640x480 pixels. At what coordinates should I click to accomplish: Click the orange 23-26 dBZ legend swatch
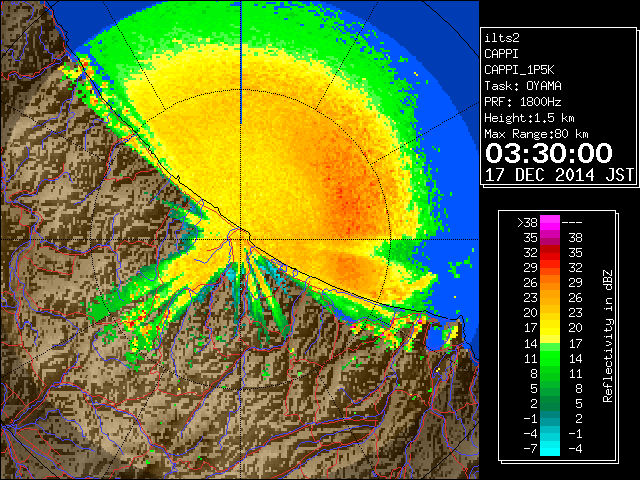click(x=550, y=298)
